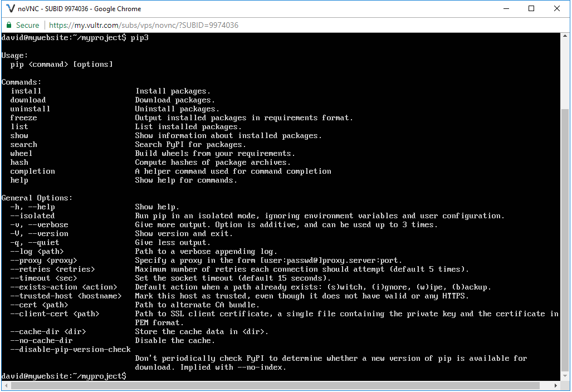
Task: Click the install command in the pip help
Action: point(25,91)
